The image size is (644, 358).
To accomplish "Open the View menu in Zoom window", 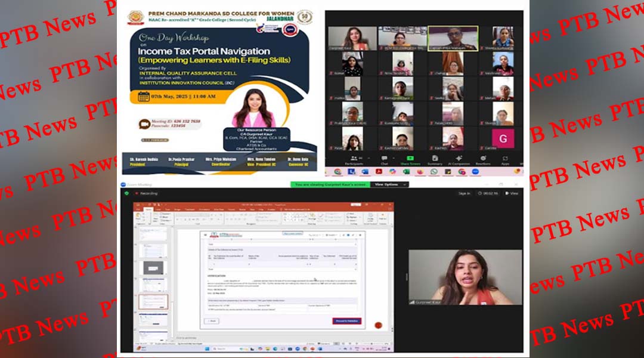I will [512, 193].
